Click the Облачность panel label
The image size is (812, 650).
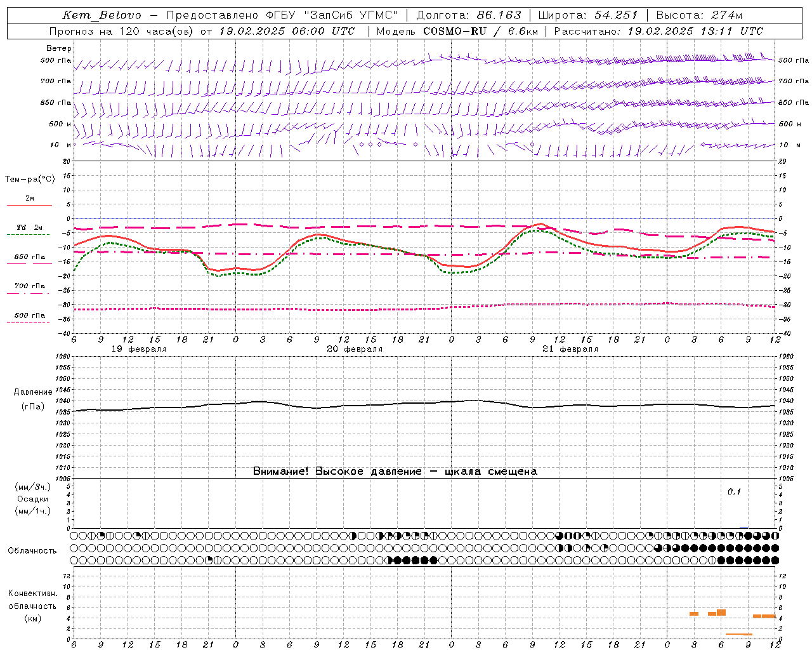point(32,551)
